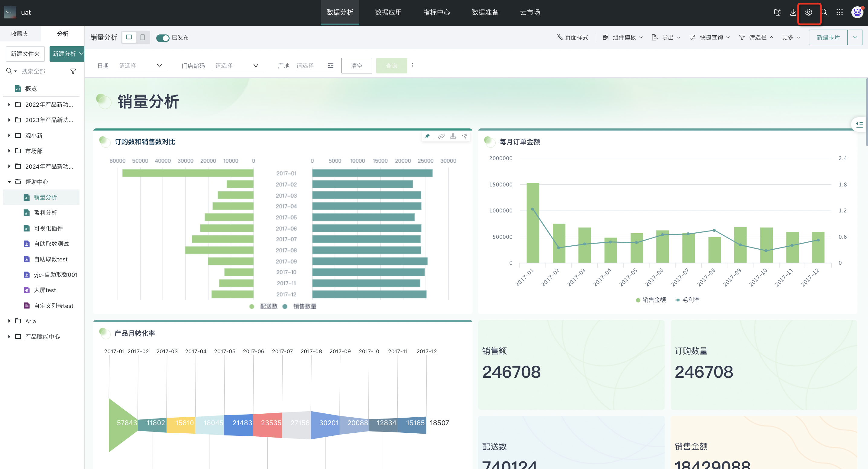Open the settings gear icon
Screen dimensions: 868x469
(x=808, y=12)
